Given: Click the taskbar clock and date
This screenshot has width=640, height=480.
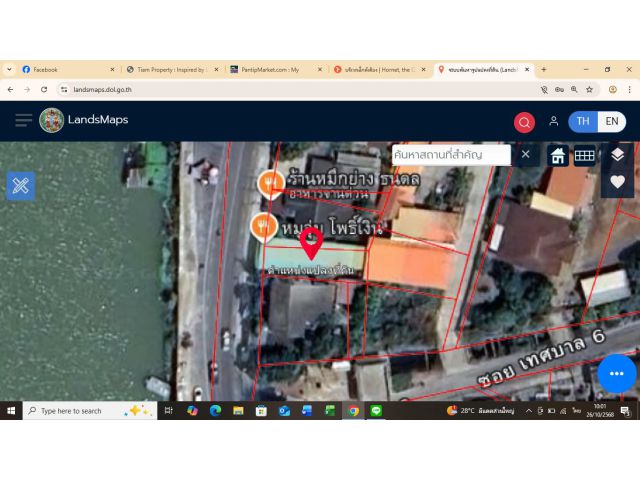Looking at the screenshot, I should (x=600, y=411).
